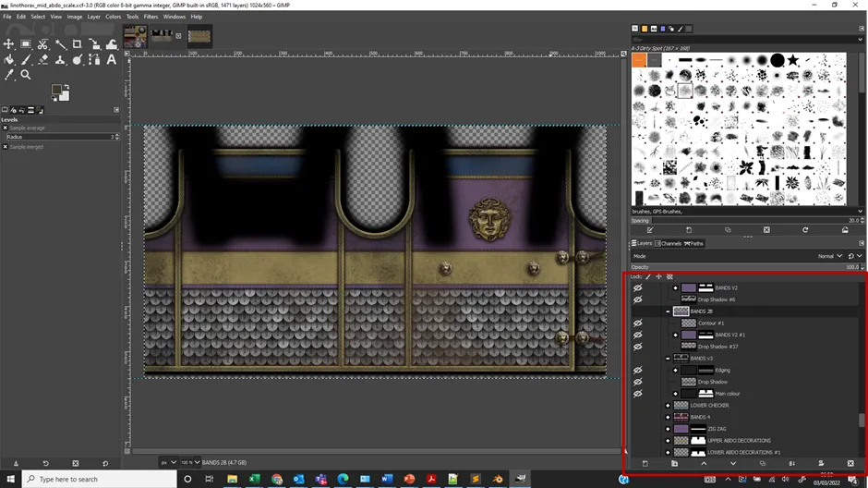Click the background color swatch
Viewport: 868px width, 488px height.
click(65, 96)
